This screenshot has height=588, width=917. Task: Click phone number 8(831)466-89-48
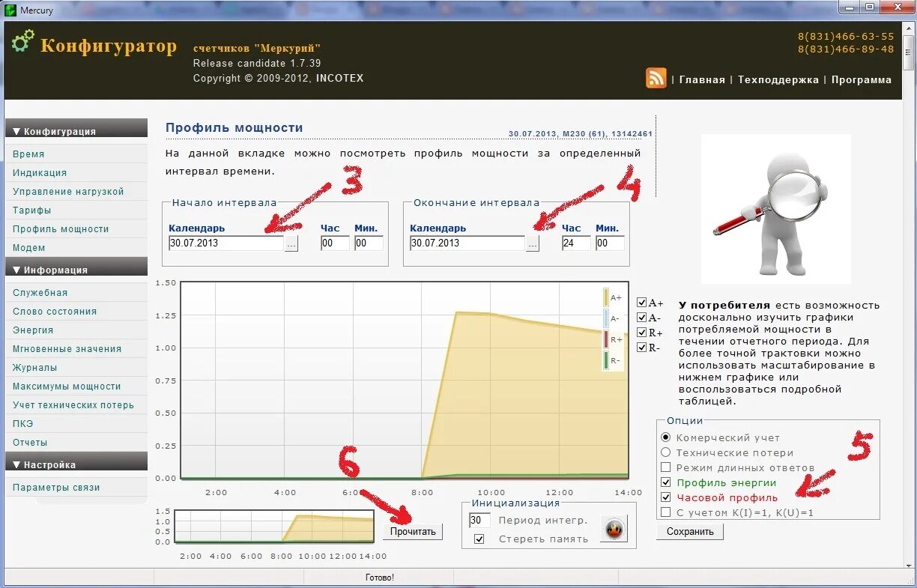point(846,49)
